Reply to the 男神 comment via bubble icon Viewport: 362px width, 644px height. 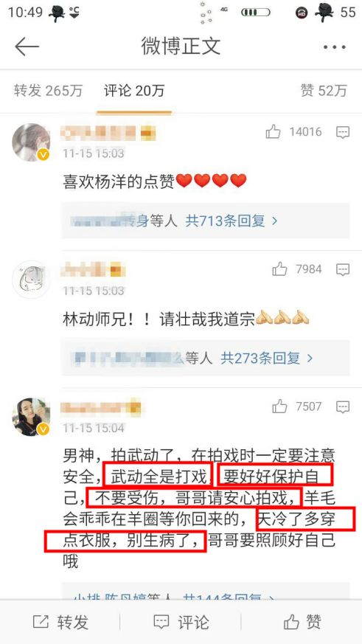pos(343,406)
